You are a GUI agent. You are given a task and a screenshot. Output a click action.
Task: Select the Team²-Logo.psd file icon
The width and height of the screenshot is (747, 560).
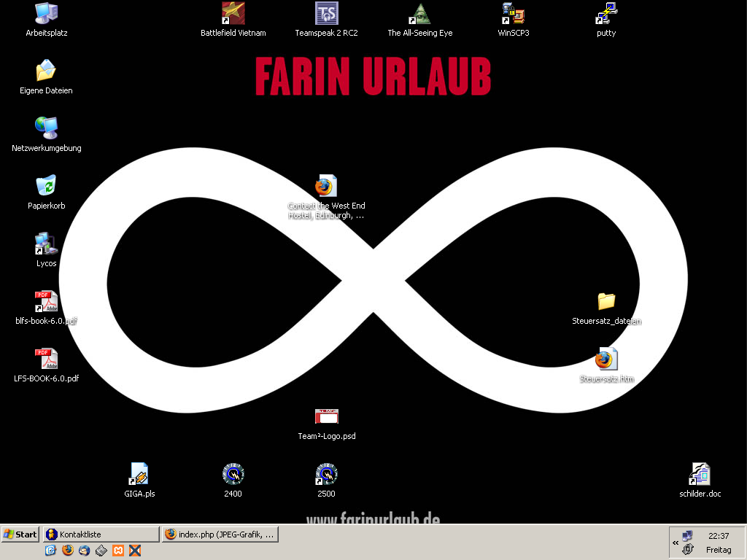326,417
